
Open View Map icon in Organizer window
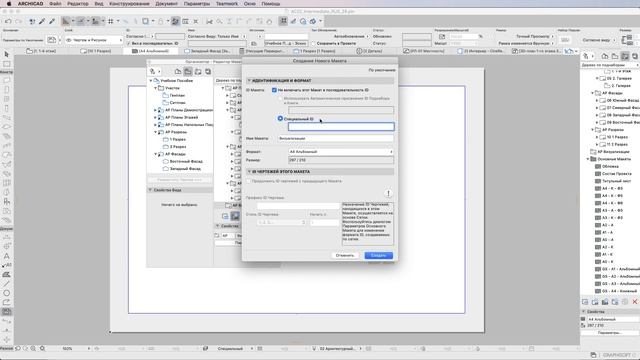click(188, 71)
